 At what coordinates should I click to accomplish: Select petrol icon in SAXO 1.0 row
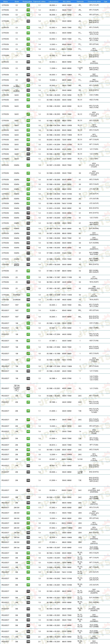pos(28,95)
